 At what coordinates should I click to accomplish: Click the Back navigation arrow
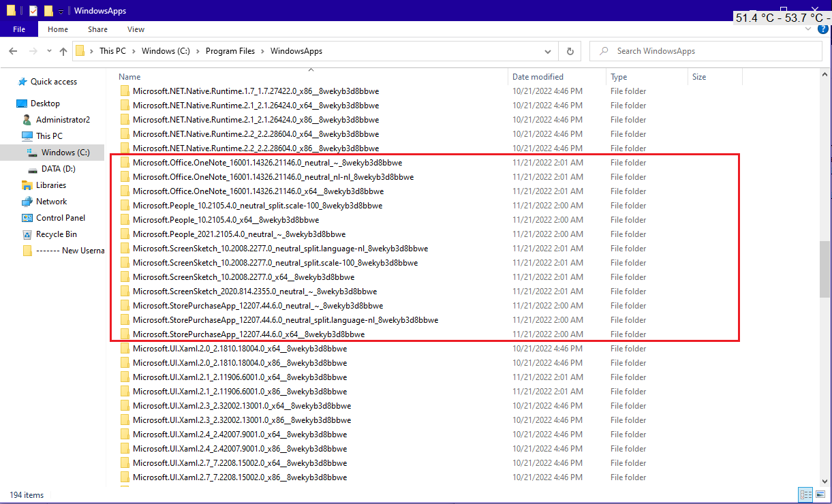[13, 51]
